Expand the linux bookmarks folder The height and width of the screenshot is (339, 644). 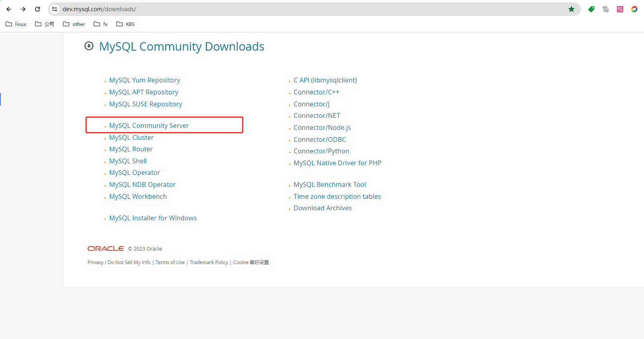tap(16, 24)
